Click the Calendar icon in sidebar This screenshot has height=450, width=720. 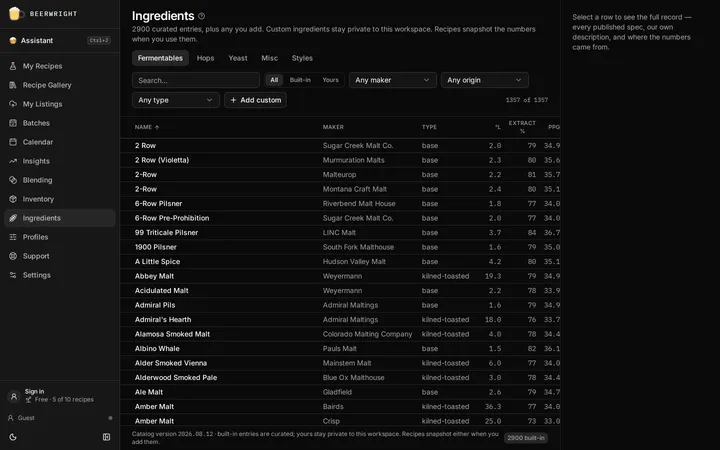pyautogui.click(x=13, y=142)
